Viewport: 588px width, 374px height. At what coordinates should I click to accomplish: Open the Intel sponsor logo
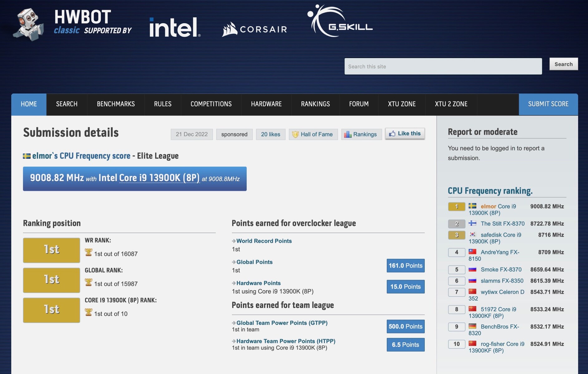[x=175, y=27]
